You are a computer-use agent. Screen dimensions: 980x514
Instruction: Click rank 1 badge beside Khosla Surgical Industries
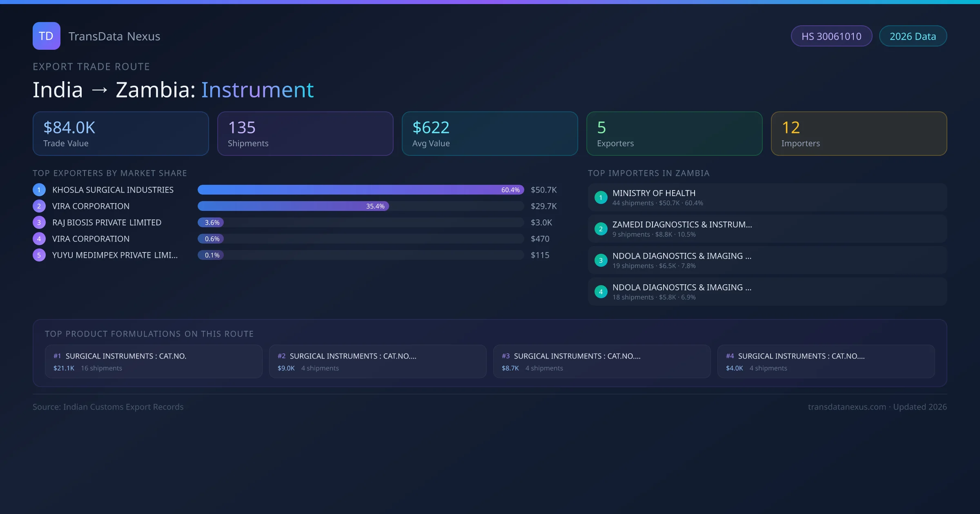point(39,190)
